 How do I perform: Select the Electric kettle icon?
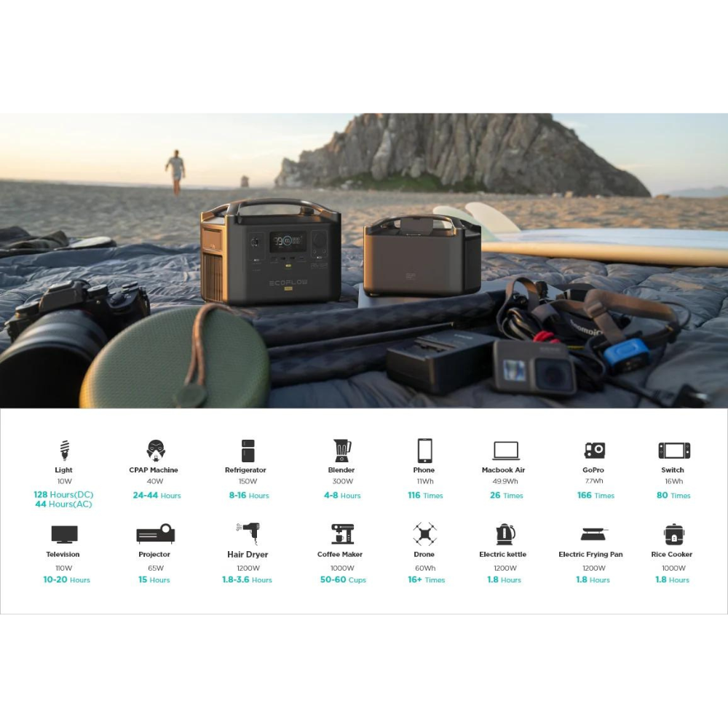tap(505, 534)
